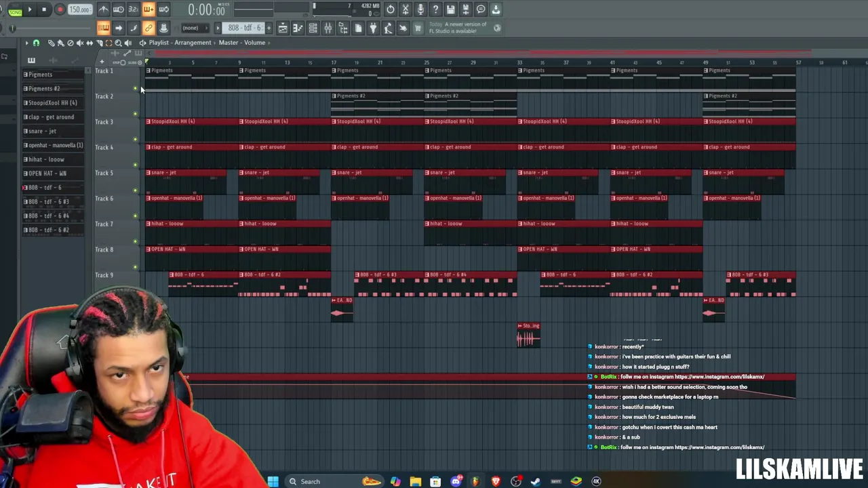
Task: Start playback with the Play button
Action: (x=30, y=9)
